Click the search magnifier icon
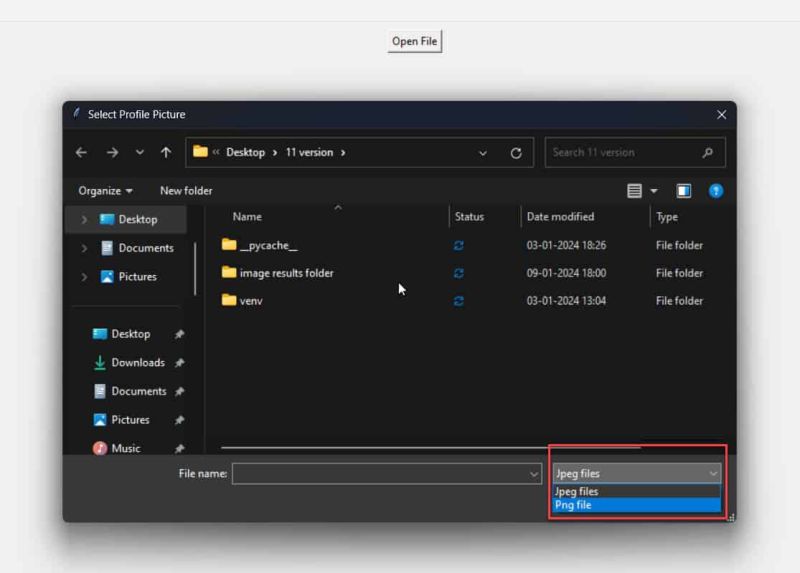 click(x=707, y=152)
